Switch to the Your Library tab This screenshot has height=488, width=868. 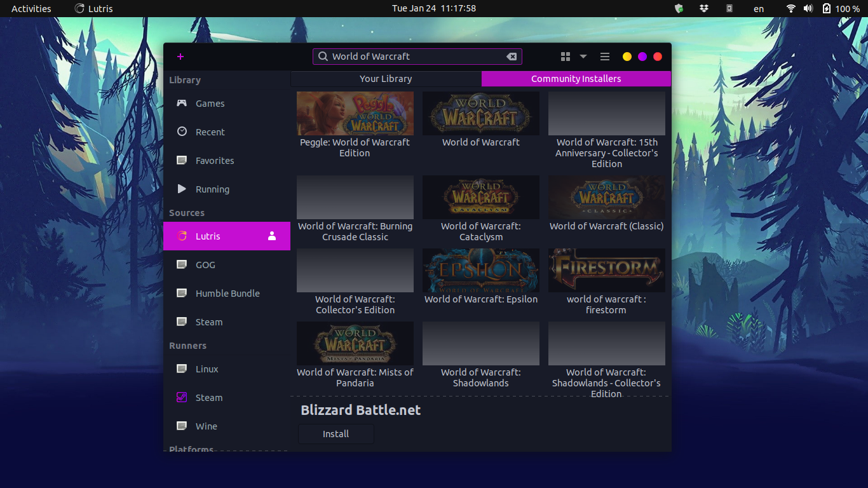point(385,78)
